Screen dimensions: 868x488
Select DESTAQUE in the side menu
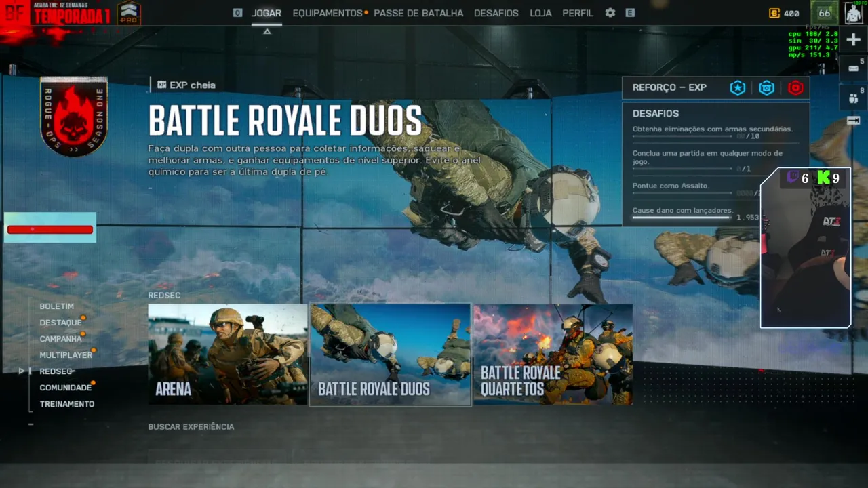(60, 323)
